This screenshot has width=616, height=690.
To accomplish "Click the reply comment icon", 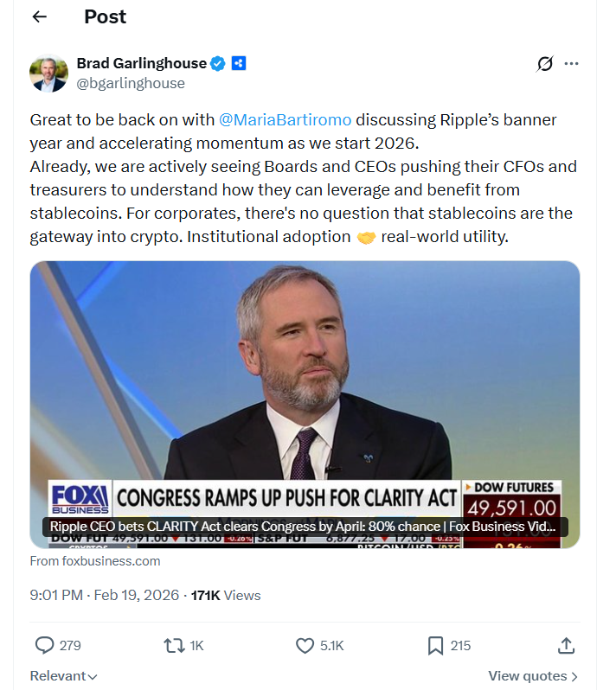I will tap(44, 645).
